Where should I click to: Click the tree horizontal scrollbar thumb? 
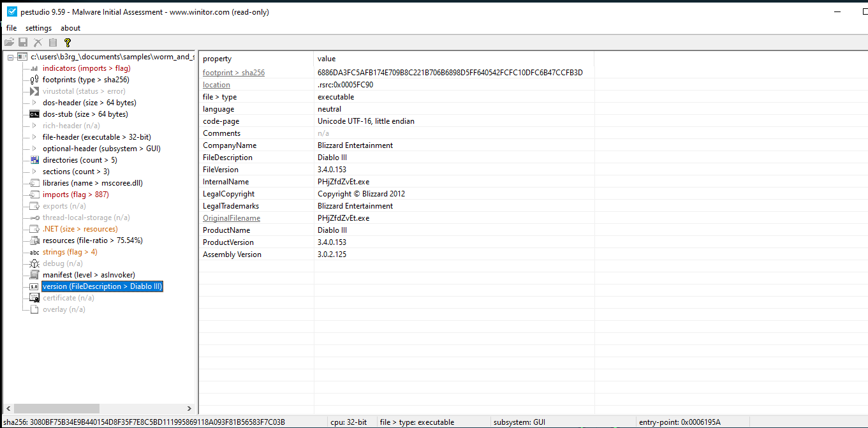coord(57,408)
